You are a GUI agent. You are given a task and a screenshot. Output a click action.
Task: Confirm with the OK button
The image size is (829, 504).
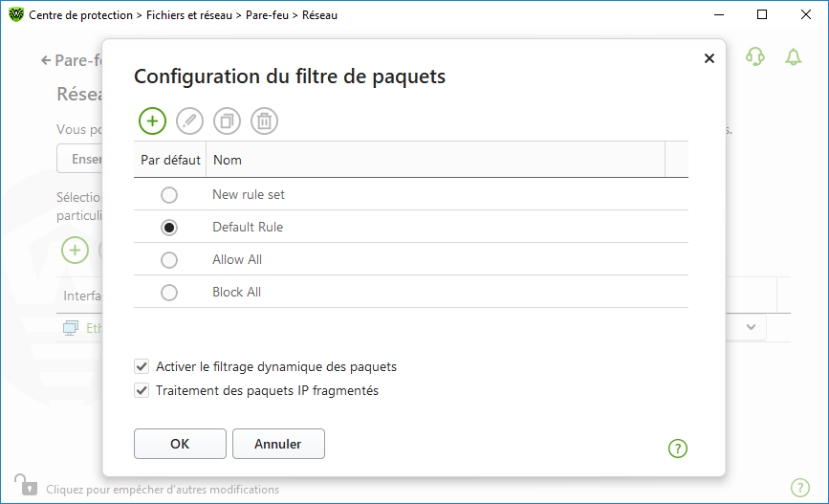click(180, 444)
